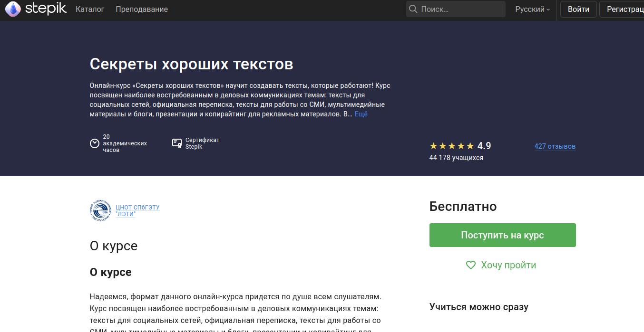Click the heart icon beside Хочу пройти
The image size is (644, 332).
click(470, 265)
